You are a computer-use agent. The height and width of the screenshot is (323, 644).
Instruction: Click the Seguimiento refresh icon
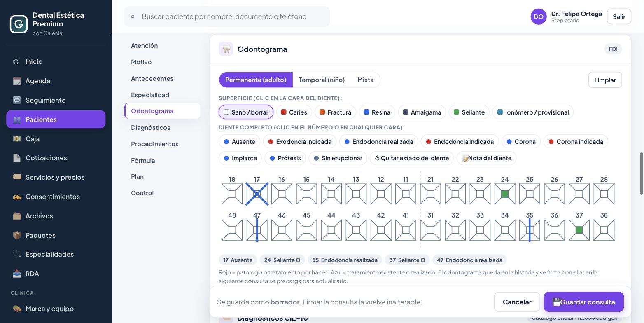(16, 100)
